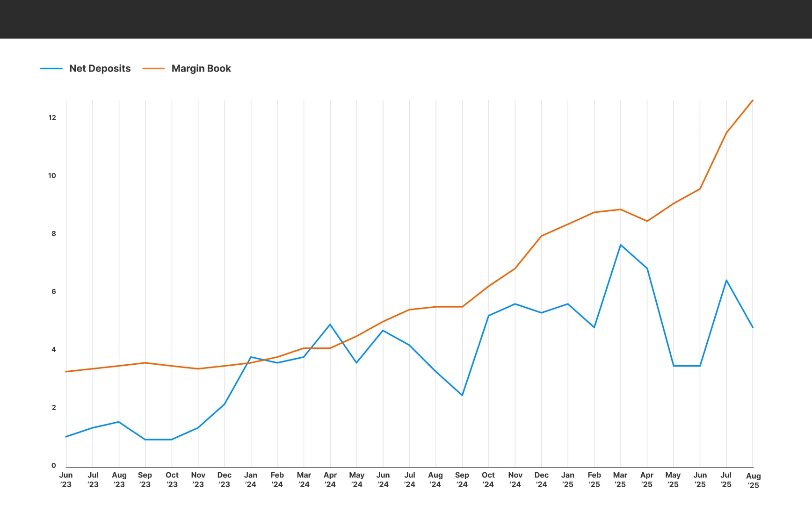Select the Net Deposits point at Apr '24
This screenshot has height=505, width=812.
click(x=330, y=325)
